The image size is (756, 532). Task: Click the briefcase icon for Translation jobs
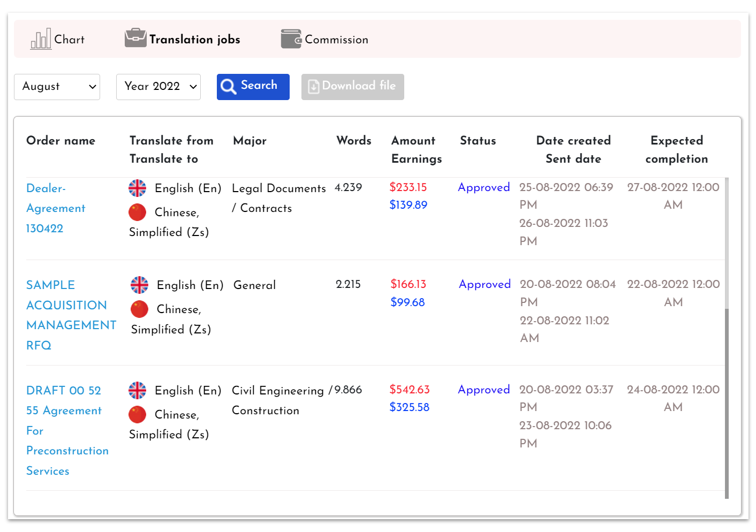click(x=135, y=38)
